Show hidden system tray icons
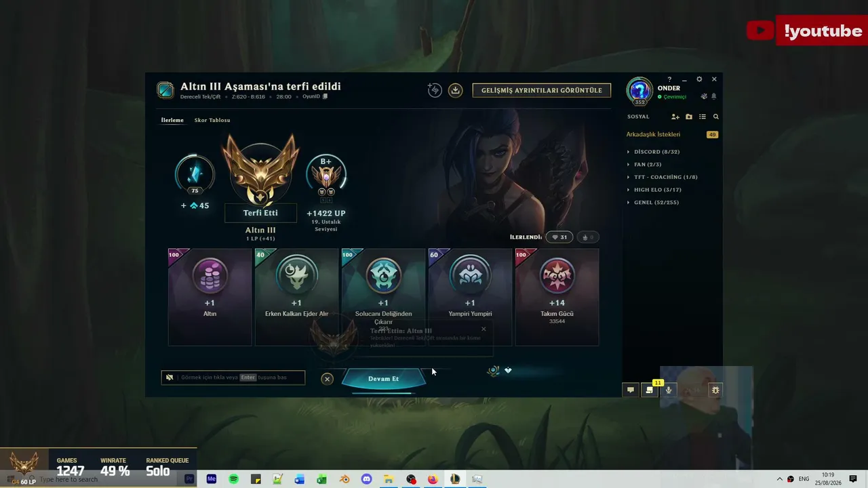868x488 pixels. pyautogui.click(x=779, y=479)
